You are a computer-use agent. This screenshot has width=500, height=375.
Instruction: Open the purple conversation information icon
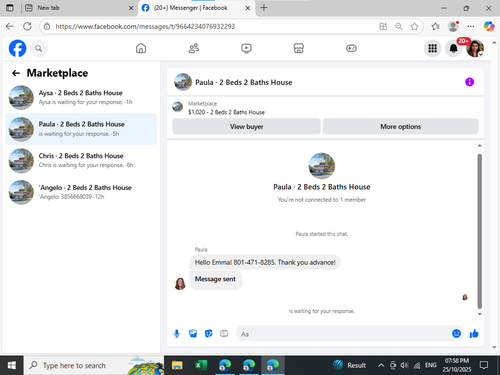469,82
